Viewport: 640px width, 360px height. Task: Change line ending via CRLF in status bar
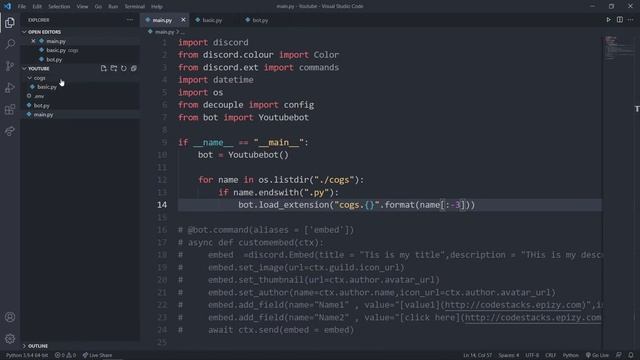point(550,355)
